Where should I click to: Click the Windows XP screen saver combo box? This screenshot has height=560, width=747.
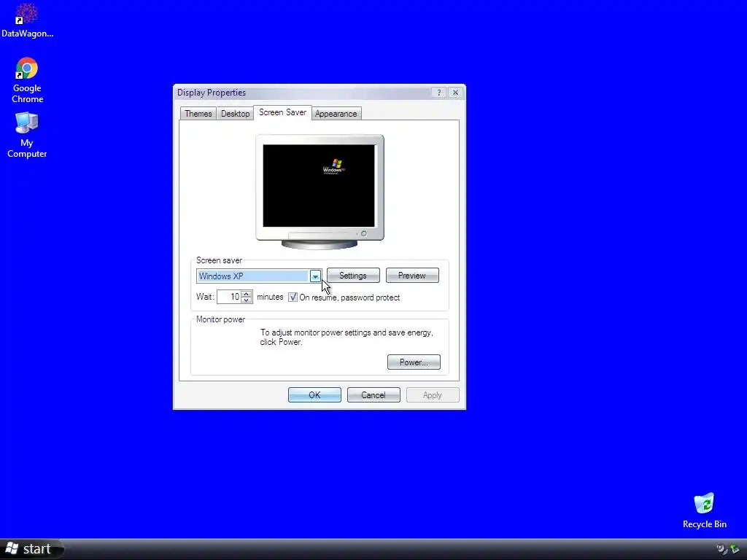pyautogui.click(x=259, y=276)
